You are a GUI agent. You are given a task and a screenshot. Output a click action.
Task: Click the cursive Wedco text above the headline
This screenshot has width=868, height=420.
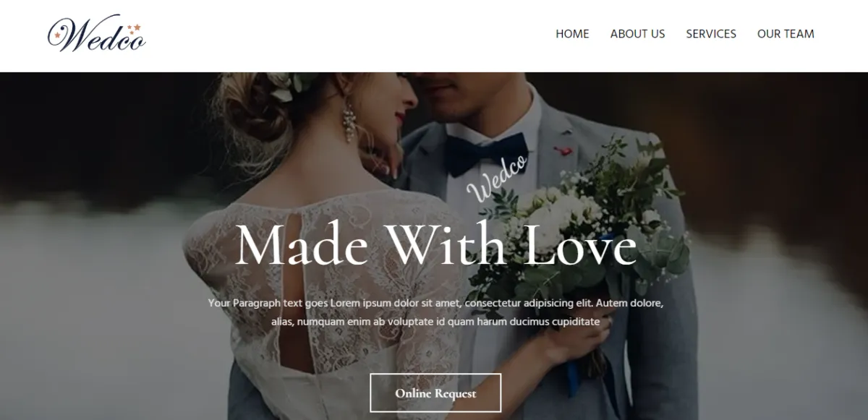[498, 179]
